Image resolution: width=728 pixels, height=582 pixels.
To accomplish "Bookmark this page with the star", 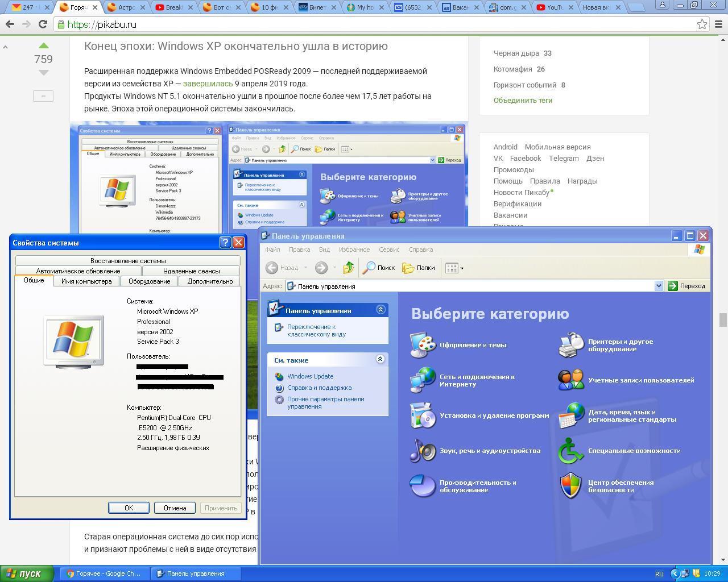I will [x=702, y=24].
